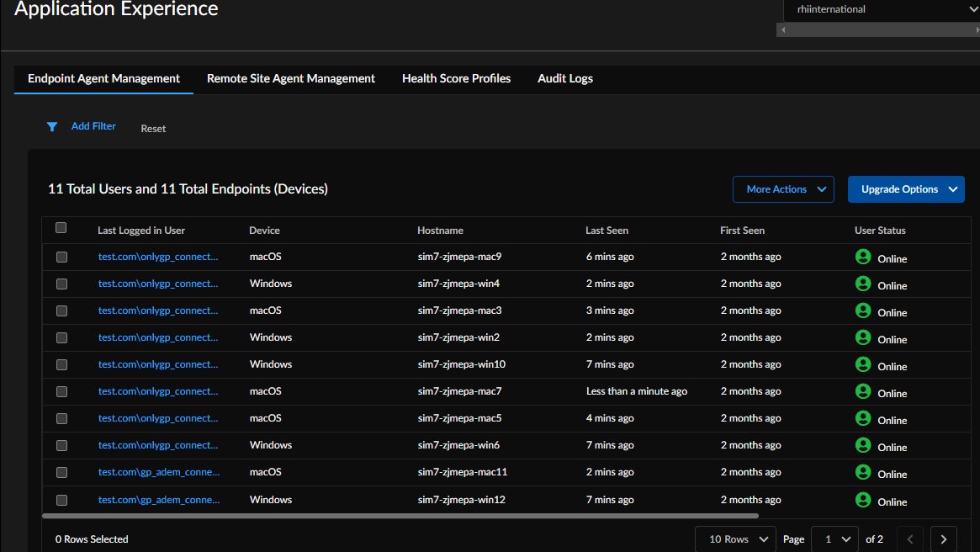Go to previous page arrow
Image resolution: width=980 pixels, height=552 pixels.
tap(909, 539)
